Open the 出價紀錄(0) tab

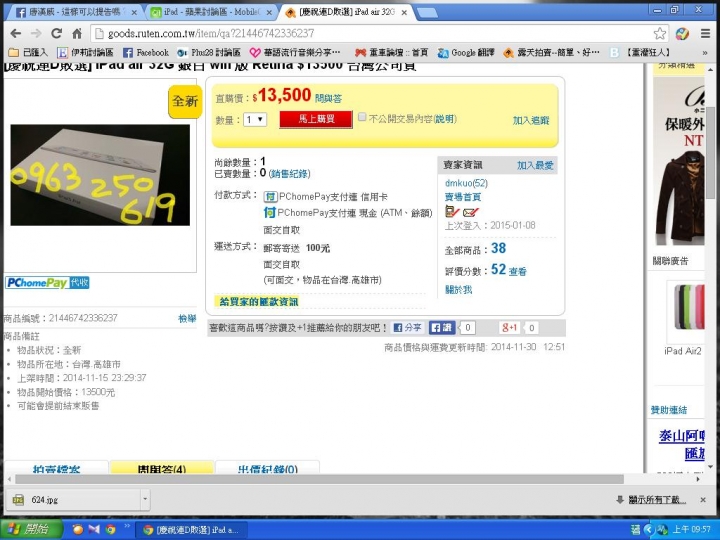267,468
